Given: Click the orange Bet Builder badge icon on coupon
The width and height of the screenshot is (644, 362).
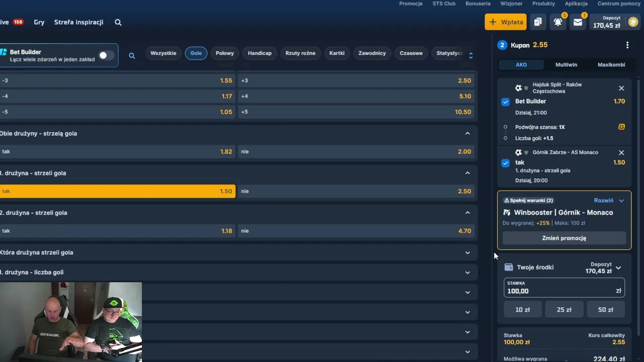Looking at the screenshot, I should [621, 127].
